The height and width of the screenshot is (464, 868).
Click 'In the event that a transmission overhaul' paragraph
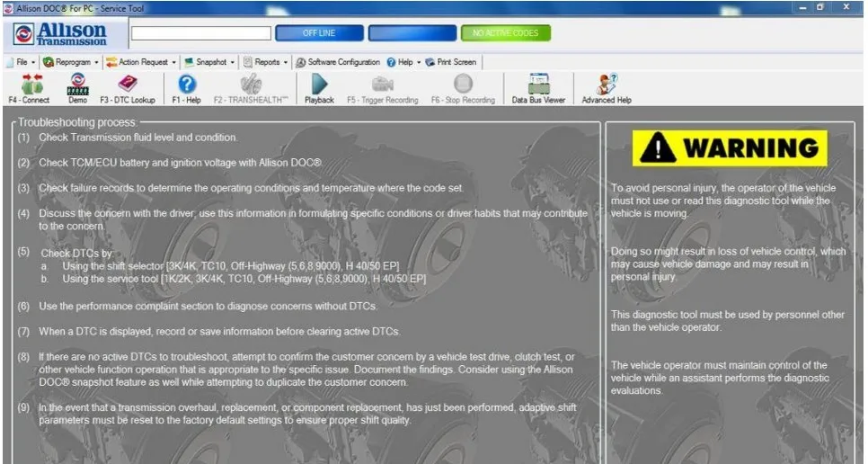click(307, 414)
